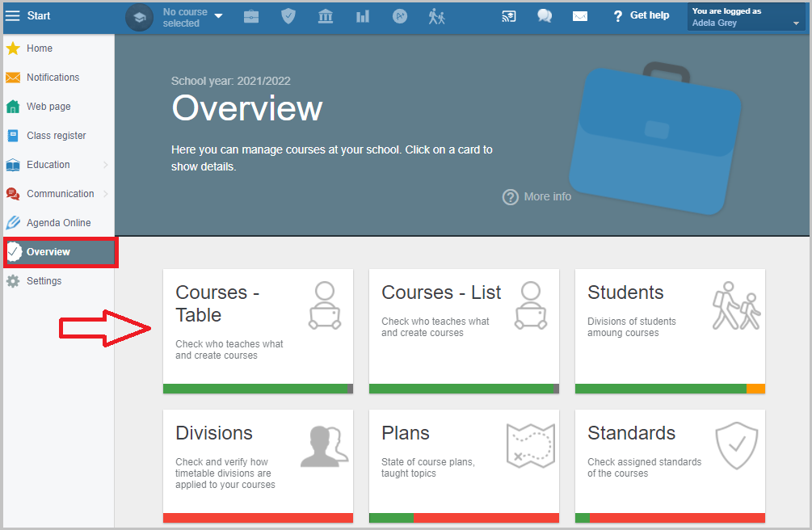Click the walking students icon in top bar
Screen dimensions: 812x530
tap(436, 17)
